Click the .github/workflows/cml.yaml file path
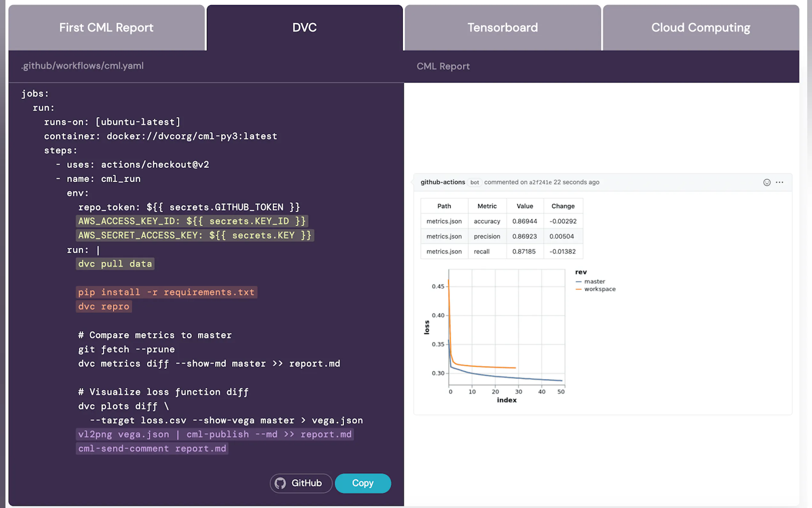The width and height of the screenshot is (812, 508). click(x=82, y=66)
